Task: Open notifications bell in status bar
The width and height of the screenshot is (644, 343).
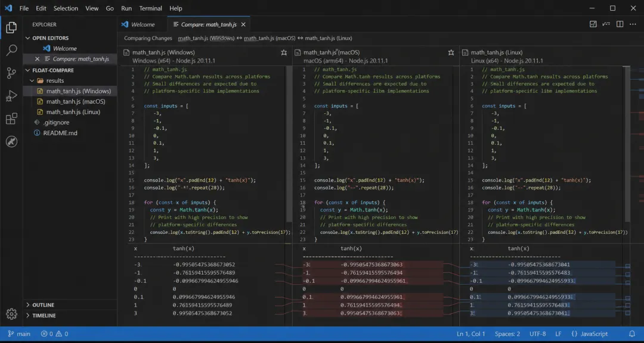Action: click(632, 334)
